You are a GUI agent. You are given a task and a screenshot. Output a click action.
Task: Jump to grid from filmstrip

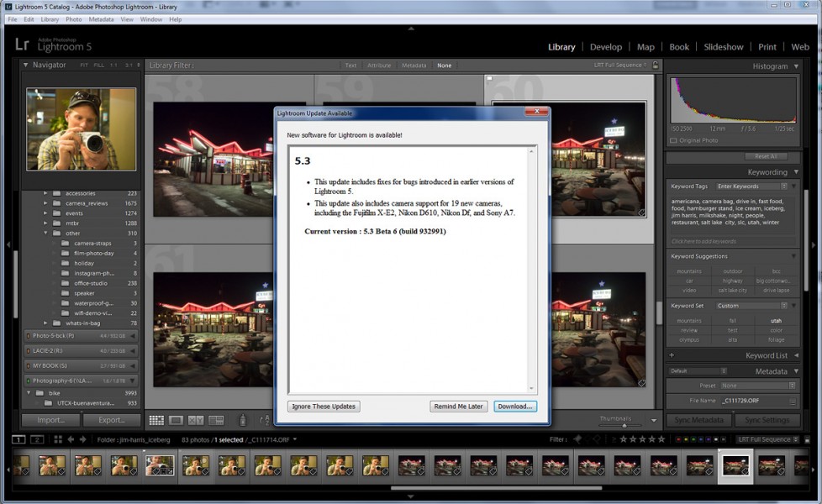tap(58, 439)
